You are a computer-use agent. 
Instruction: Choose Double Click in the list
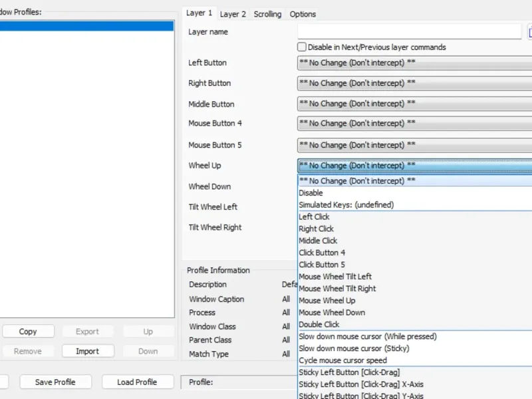(x=414, y=325)
